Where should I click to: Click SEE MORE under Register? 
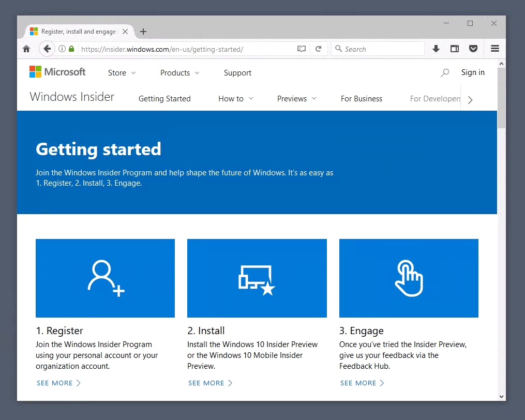coord(58,383)
